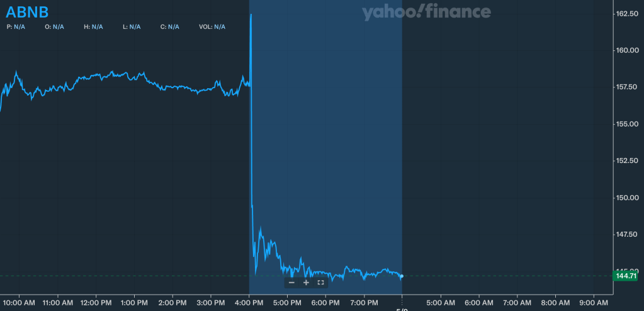This screenshot has height=311, width=644.
Task: Click the C: N/A close readout
Action: click(x=170, y=26)
